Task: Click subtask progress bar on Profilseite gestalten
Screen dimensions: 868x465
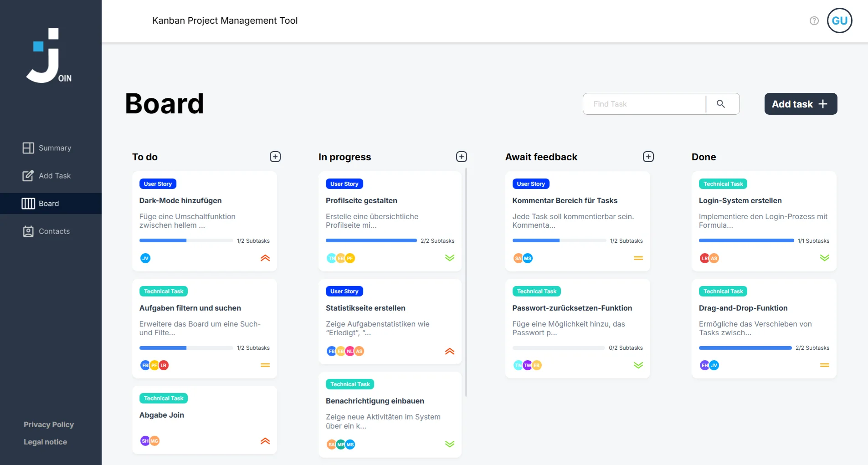Action: tap(371, 240)
